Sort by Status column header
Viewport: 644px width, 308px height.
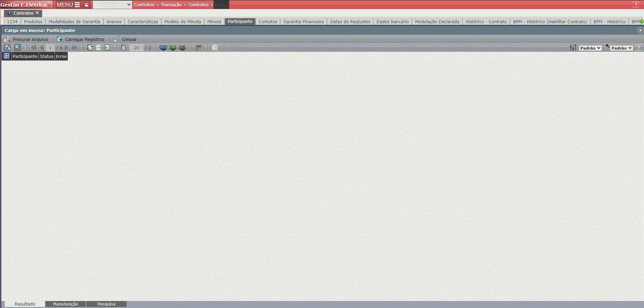pyautogui.click(x=46, y=56)
